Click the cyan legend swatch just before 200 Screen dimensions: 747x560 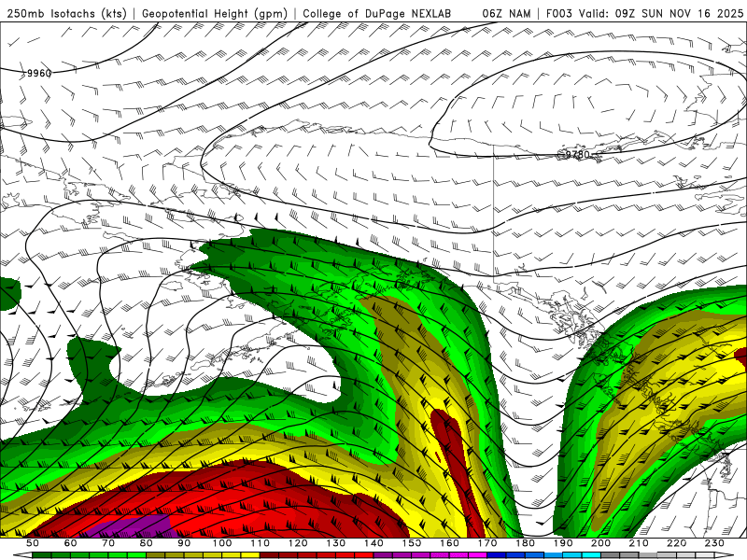592,555
